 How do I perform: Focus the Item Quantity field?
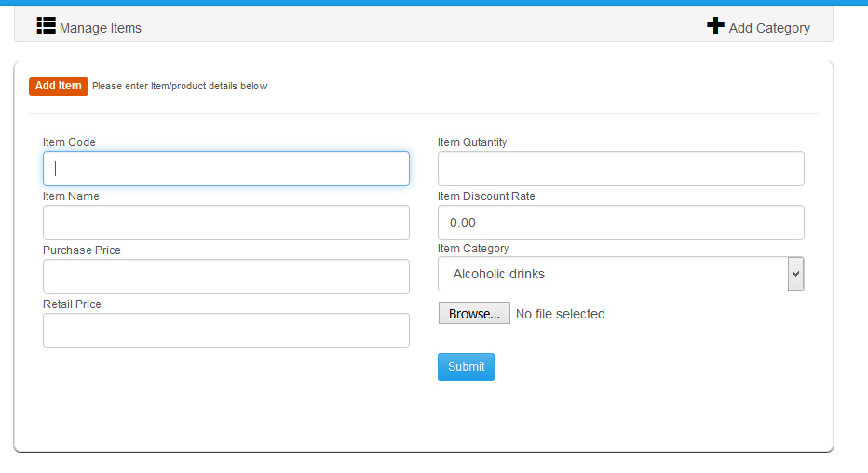tap(620, 169)
